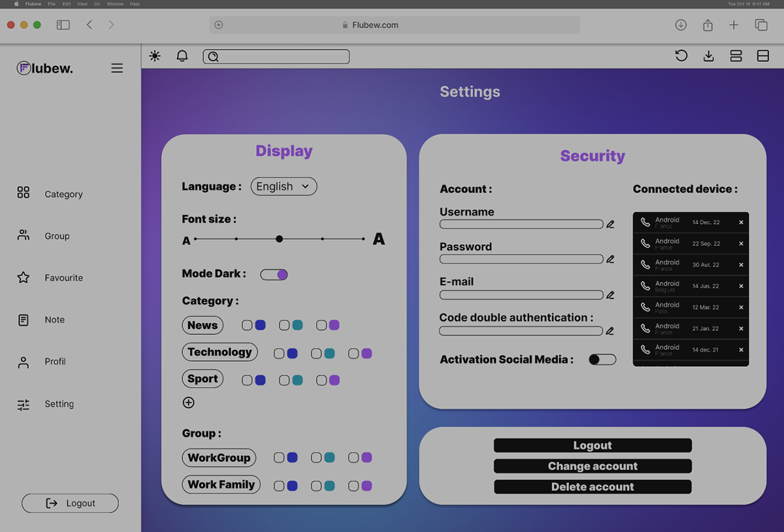Toggle Activation Social Media switch
The height and width of the screenshot is (532, 784).
click(x=602, y=360)
